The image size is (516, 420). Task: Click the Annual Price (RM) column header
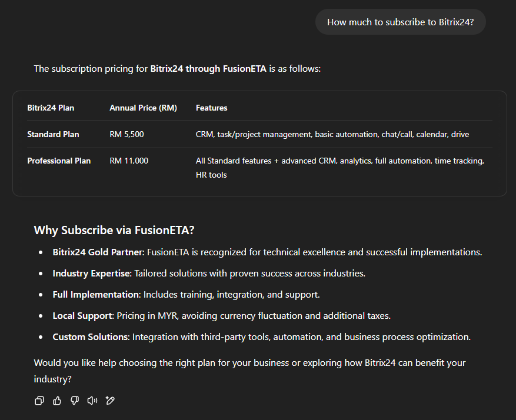pyautogui.click(x=143, y=108)
